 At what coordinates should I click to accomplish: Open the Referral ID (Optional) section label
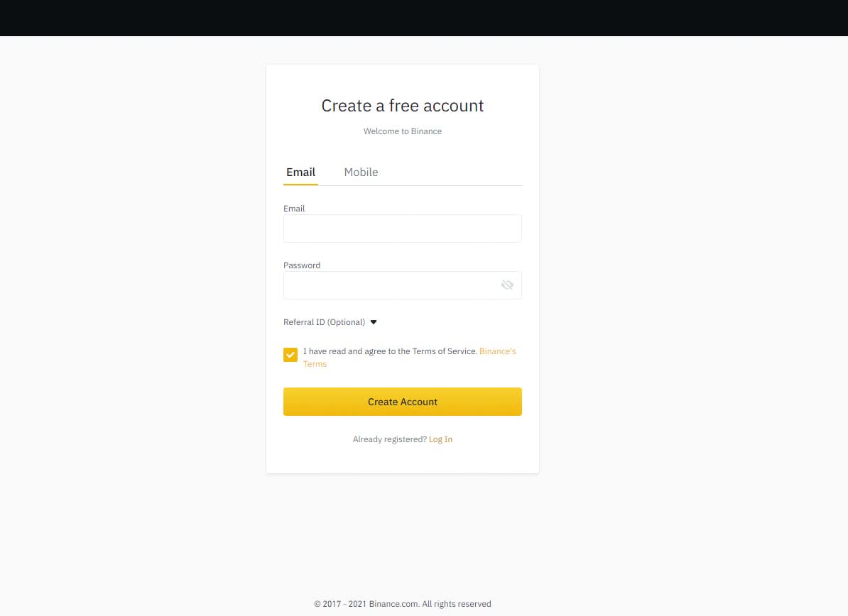tap(324, 322)
